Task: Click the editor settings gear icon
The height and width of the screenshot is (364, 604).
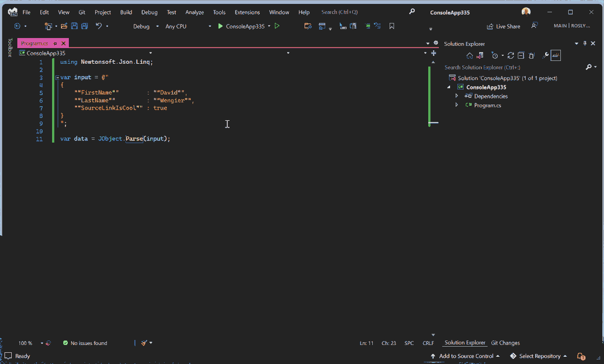Action: (x=436, y=43)
